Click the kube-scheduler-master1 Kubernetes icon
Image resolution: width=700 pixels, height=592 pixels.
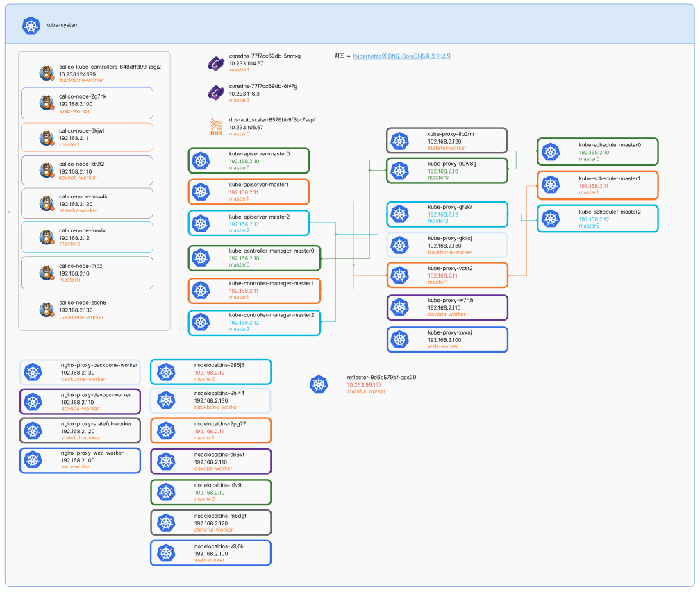[x=551, y=185]
